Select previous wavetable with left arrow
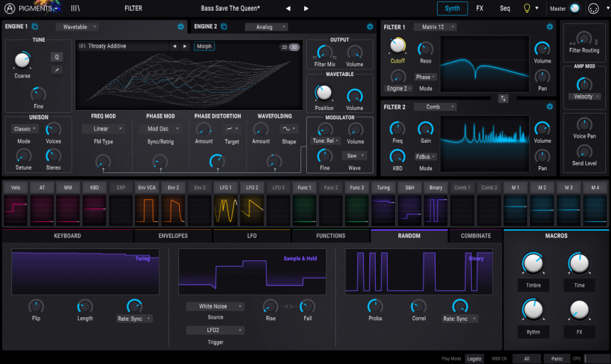 point(174,46)
